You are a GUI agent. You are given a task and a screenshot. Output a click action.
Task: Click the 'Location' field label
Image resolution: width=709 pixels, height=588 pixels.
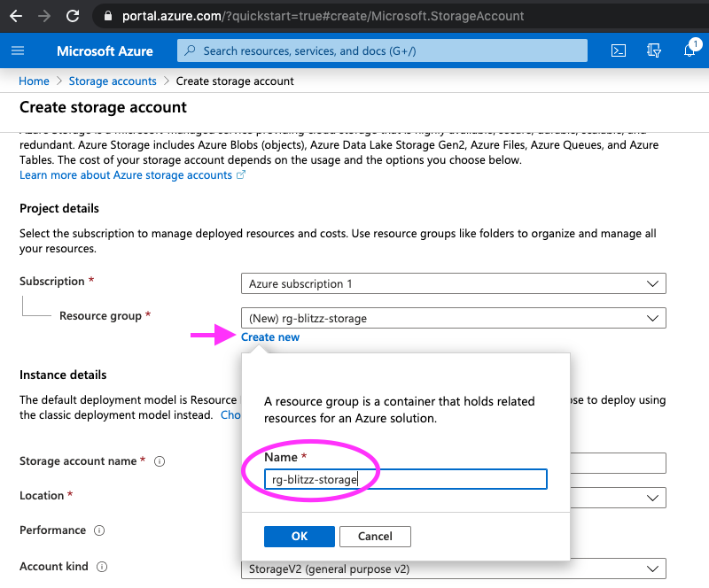(x=42, y=496)
